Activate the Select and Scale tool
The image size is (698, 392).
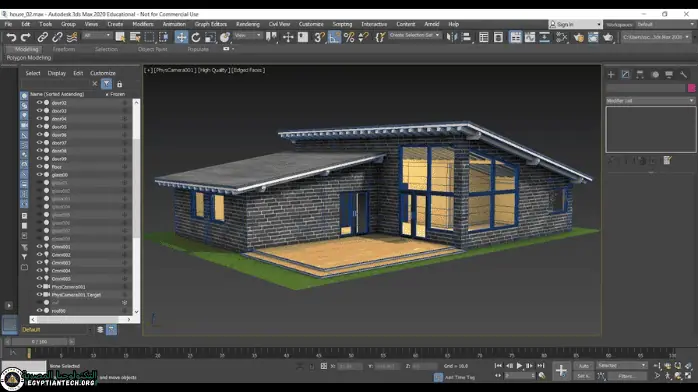click(x=210, y=37)
